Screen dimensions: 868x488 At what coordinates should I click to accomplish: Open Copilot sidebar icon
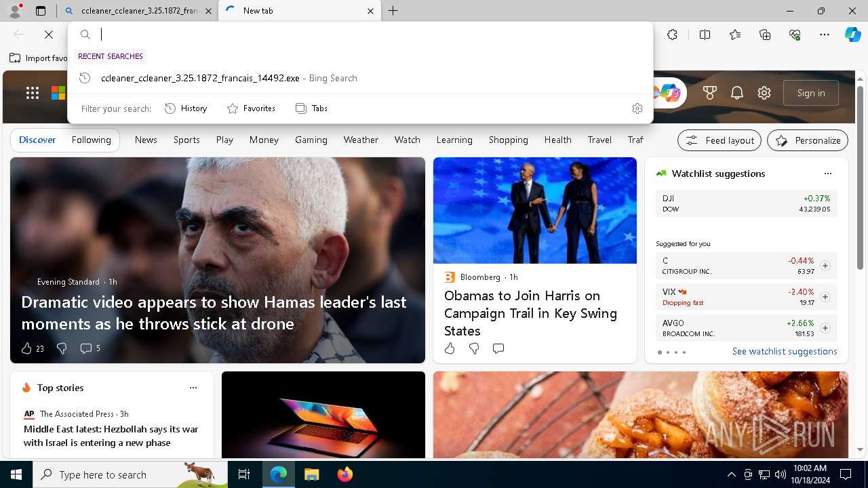(x=852, y=35)
